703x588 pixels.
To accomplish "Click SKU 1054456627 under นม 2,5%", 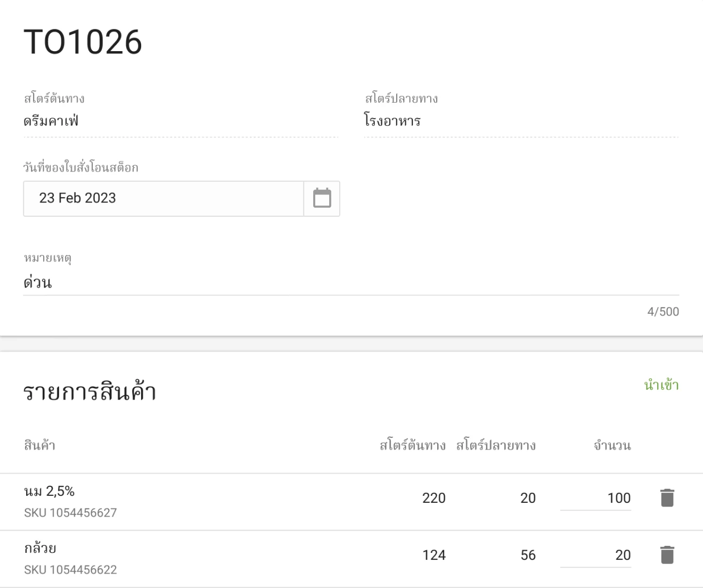I will point(70,513).
